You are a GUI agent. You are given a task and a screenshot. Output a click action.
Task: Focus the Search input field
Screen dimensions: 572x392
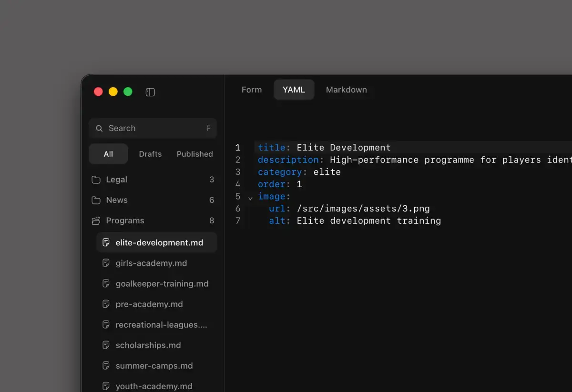point(153,128)
